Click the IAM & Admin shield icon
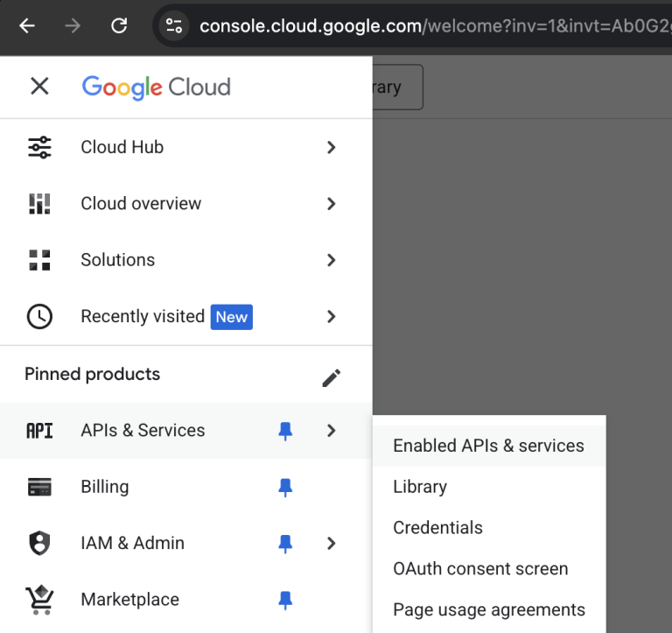Viewport: 672px width, 633px height. 39,543
